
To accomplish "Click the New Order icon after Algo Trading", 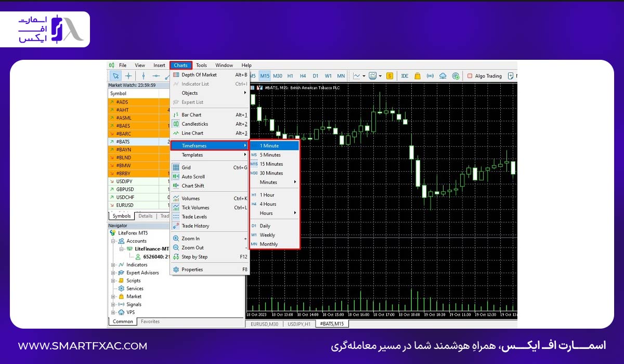I will coord(511,76).
